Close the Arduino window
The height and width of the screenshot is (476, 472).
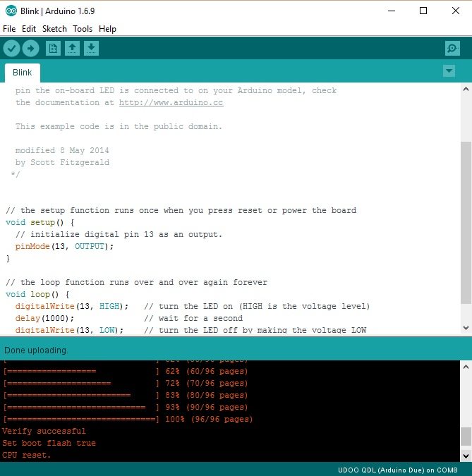(x=456, y=11)
